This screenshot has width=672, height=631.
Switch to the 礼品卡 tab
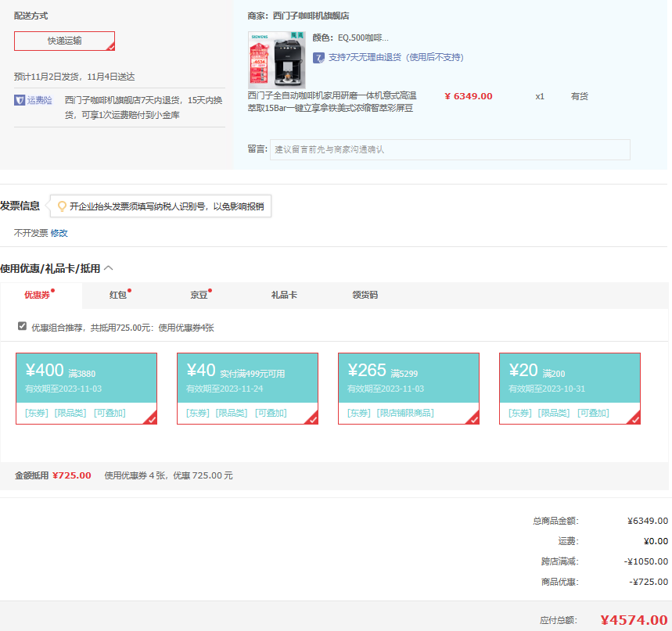(x=284, y=295)
